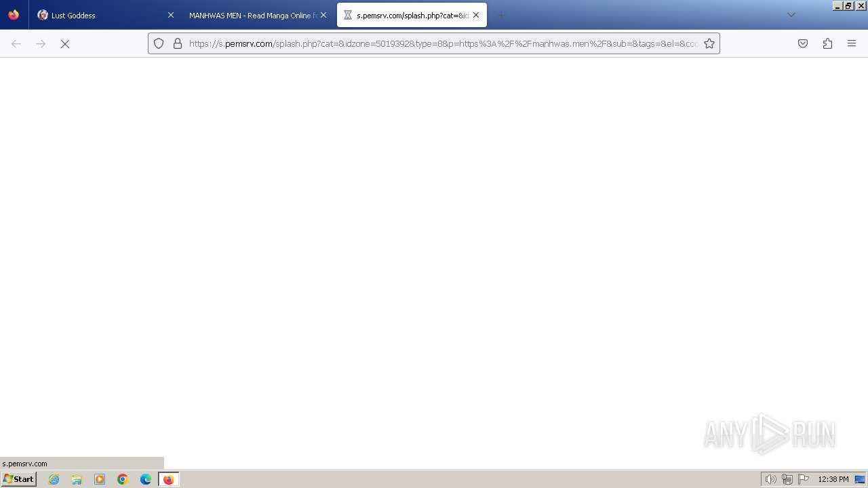Open volume control in system tray

point(770,479)
